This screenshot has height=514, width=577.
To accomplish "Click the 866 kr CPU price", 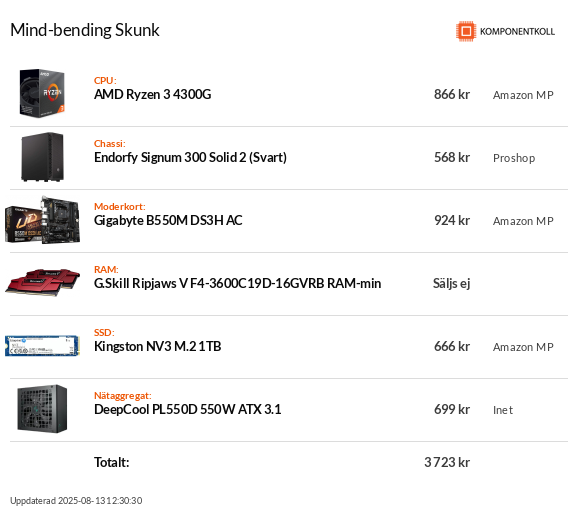I will click(452, 95).
